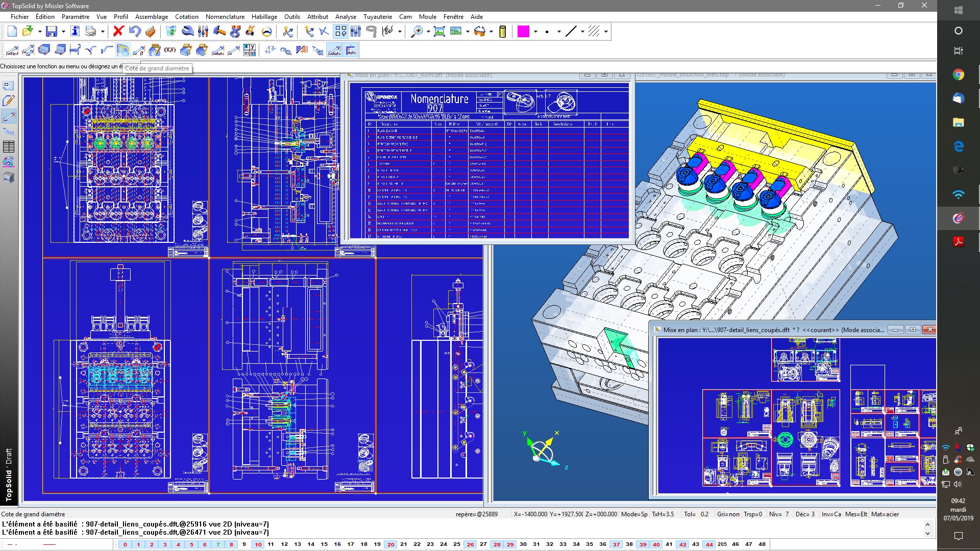Expand the hatch pattern dropdown arrow

(x=606, y=32)
